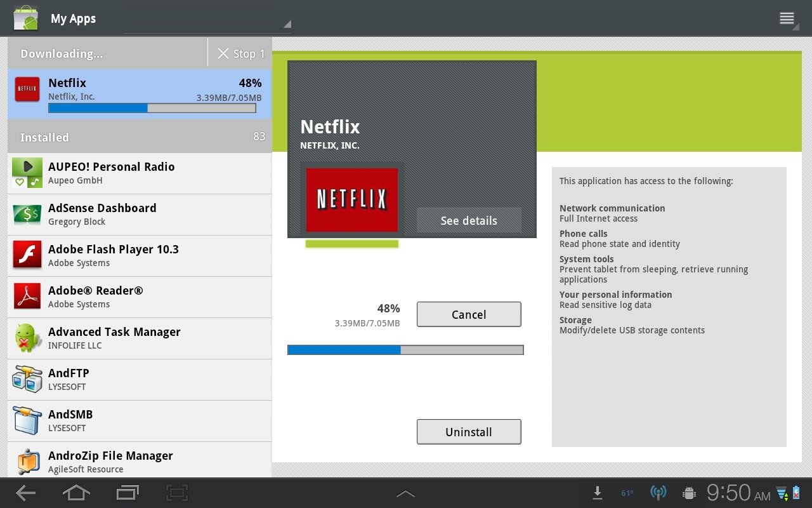Open the My Apps dropdown selector
The width and height of the screenshot is (812, 508).
[207, 19]
